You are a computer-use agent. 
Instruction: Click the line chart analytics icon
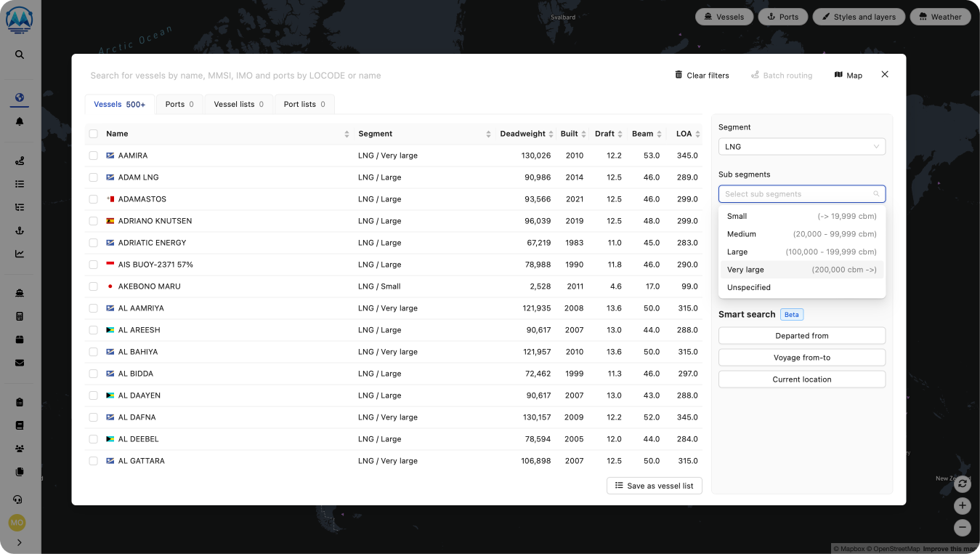[x=20, y=254]
